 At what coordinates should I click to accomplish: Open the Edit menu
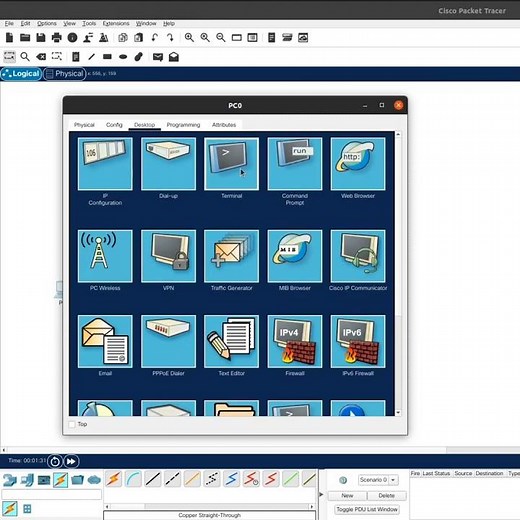click(25, 23)
